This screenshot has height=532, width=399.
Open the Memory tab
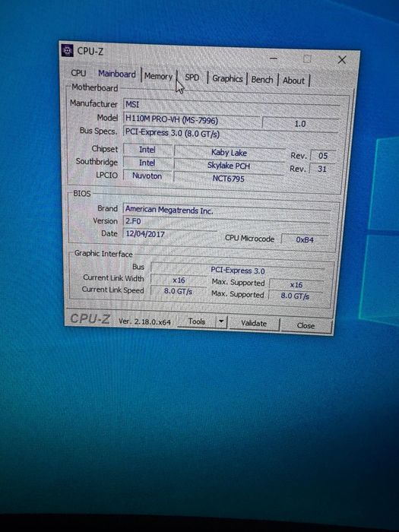tap(158, 76)
